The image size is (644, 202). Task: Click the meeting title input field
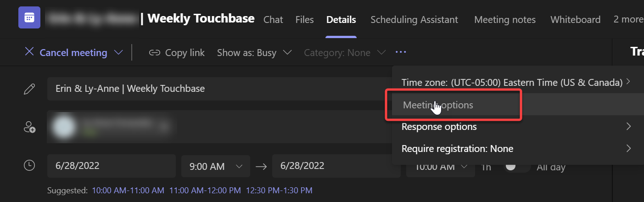tap(216, 89)
